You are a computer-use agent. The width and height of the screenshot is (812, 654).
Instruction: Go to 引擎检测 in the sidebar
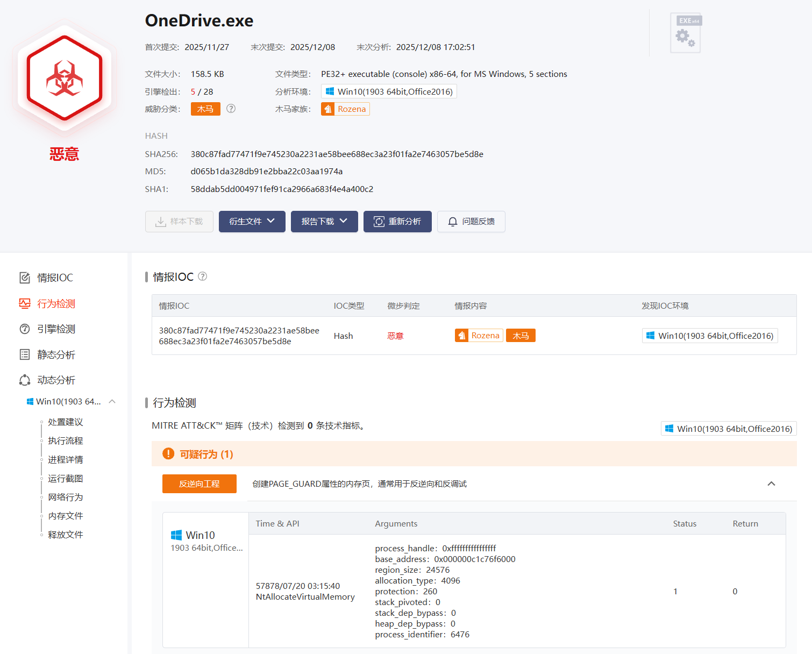pos(56,329)
